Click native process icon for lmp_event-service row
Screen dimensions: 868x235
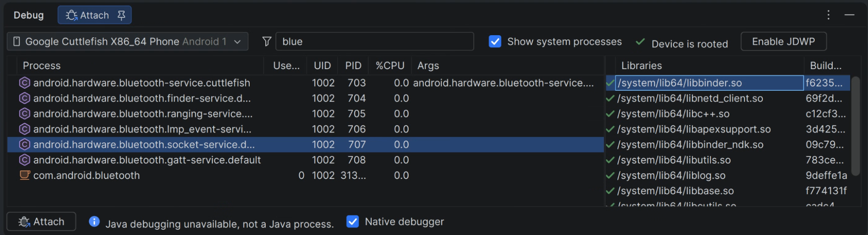pos(25,129)
